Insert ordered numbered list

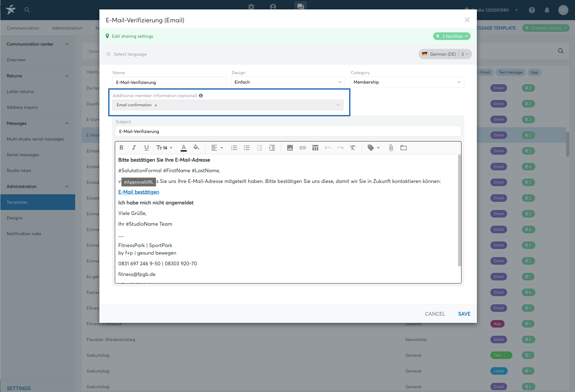pyautogui.click(x=234, y=148)
